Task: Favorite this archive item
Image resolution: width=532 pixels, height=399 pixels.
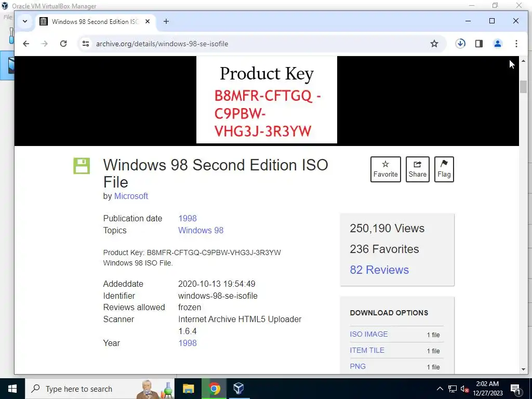Action: [386, 169]
